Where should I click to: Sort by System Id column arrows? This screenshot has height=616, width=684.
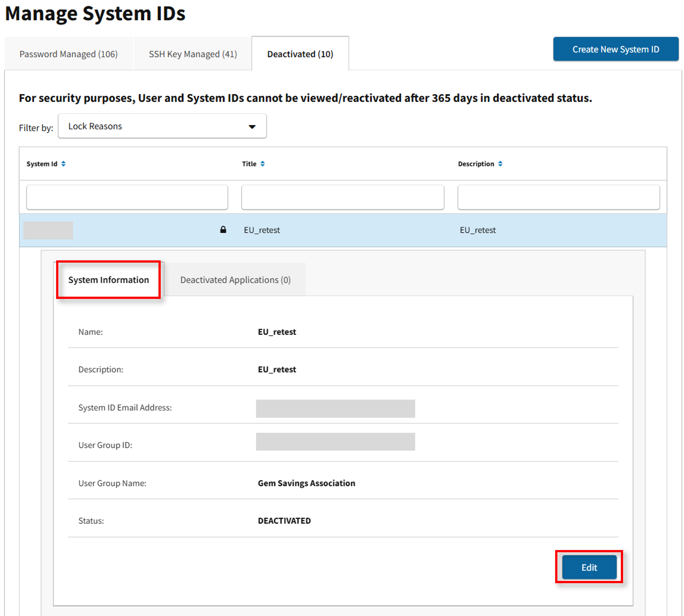(63, 164)
